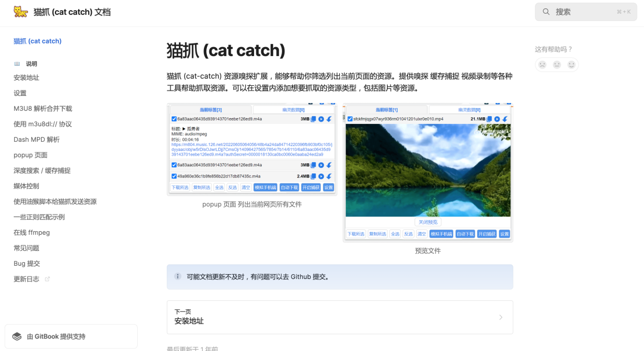Open 安装地址 in the sidebar

26,77
